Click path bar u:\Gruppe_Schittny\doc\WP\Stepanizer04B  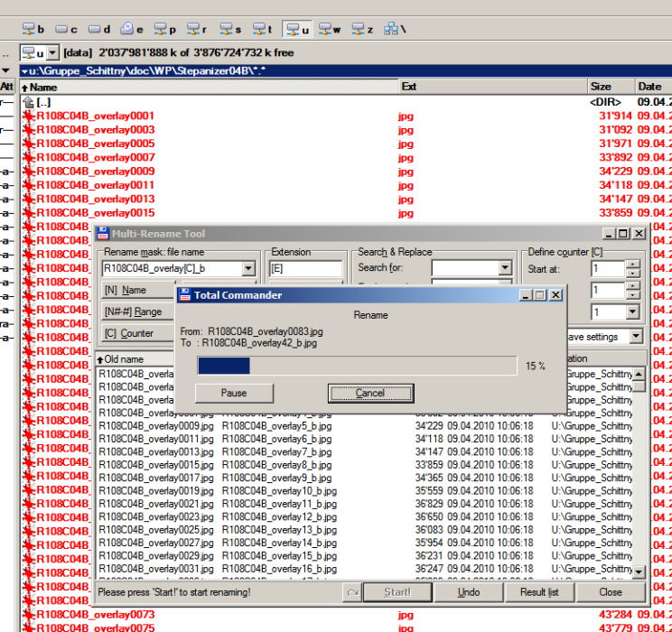pyautogui.click(x=347, y=71)
